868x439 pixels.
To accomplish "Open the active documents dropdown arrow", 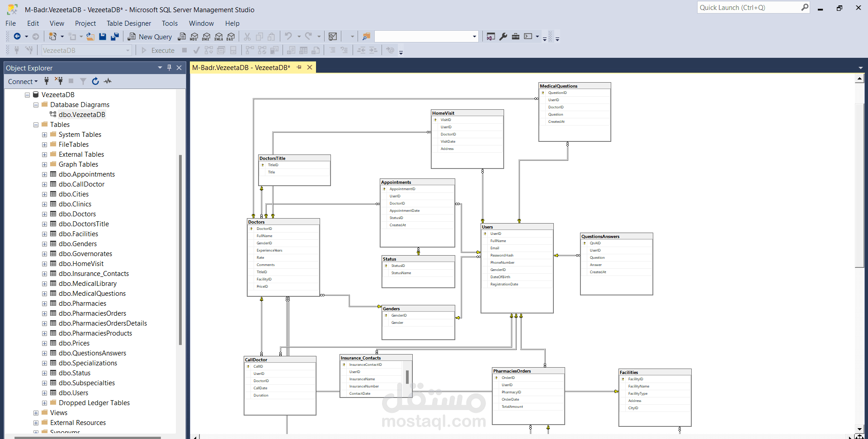I will tap(860, 68).
